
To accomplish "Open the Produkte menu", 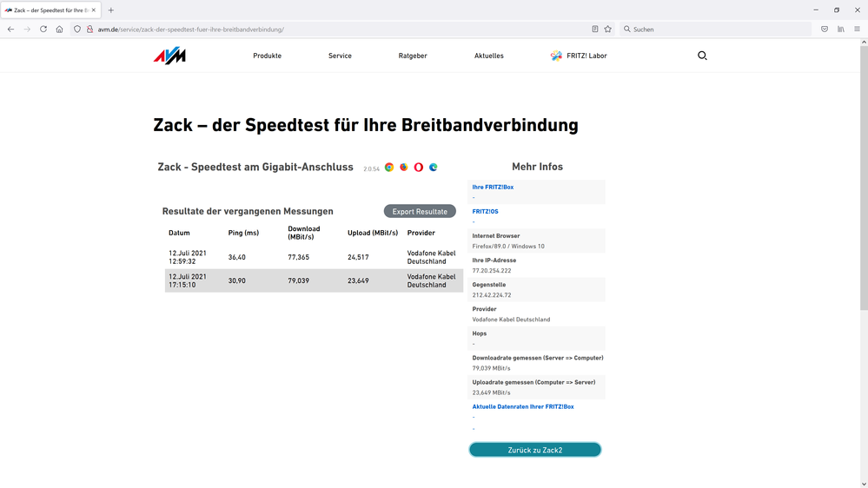I will click(267, 56).
